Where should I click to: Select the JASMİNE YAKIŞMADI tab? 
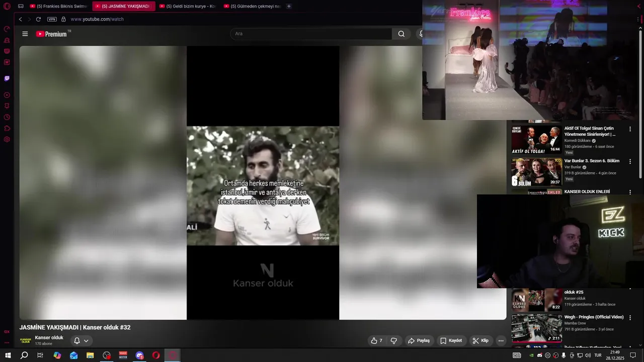pyautogui.click(x=123, y=7)
